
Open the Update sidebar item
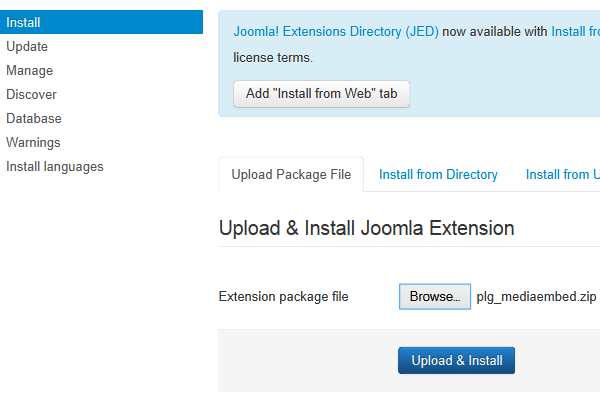27,46
